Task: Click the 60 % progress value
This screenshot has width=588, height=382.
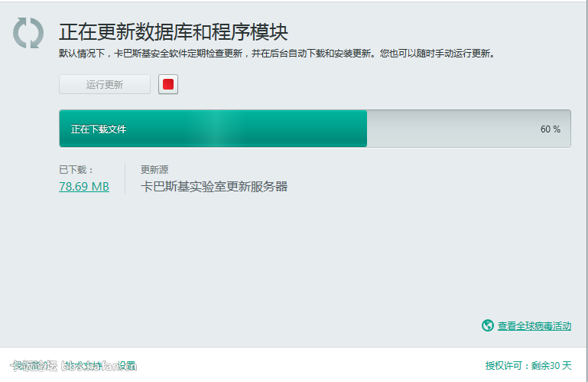Action: click(x=550, y=129)
